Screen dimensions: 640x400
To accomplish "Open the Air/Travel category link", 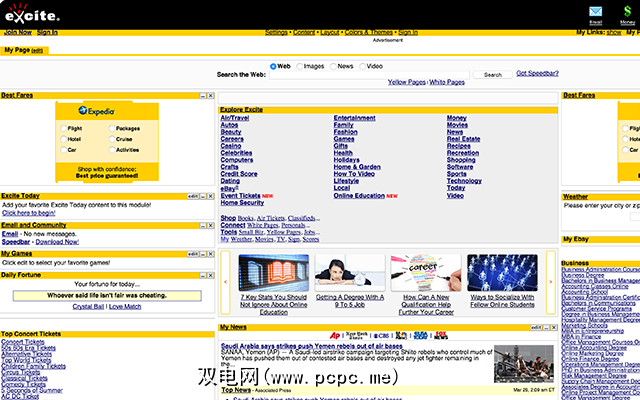I will 235,118.
